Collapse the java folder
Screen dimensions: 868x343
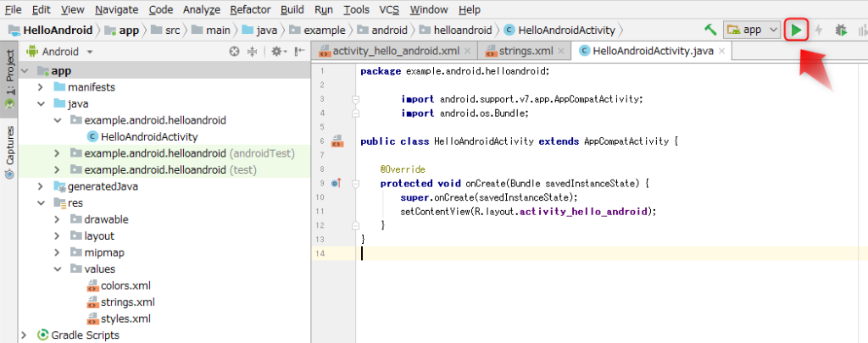tap(41, 103)
